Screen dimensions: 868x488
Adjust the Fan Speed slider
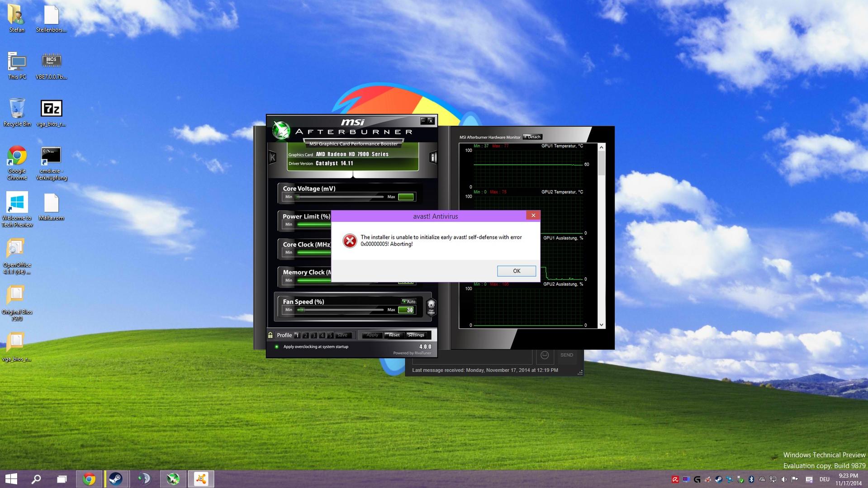[340, 310]
